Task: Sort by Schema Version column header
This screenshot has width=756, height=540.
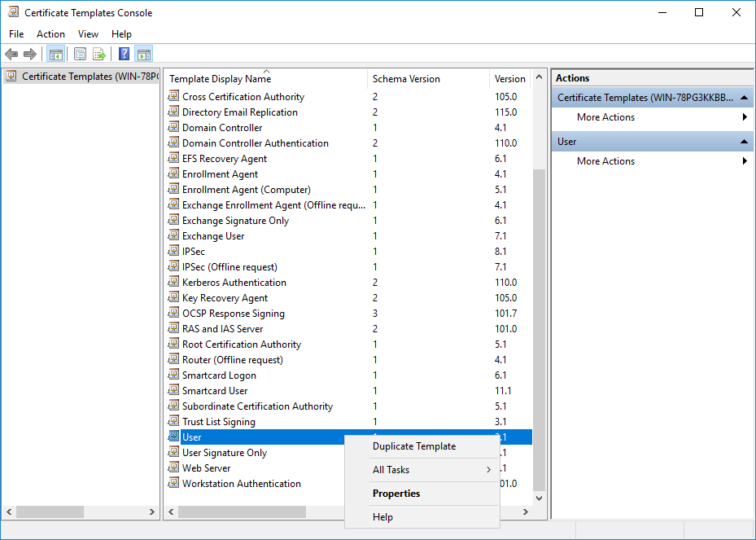Action: [428, 79]
